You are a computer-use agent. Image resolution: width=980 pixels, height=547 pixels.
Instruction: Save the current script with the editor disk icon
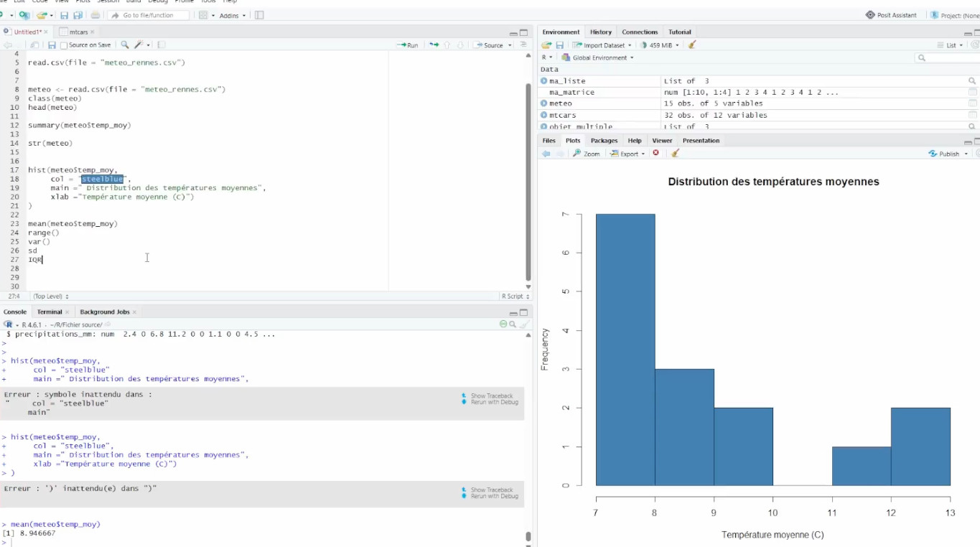pyautogui.click(x=52, y=45)
